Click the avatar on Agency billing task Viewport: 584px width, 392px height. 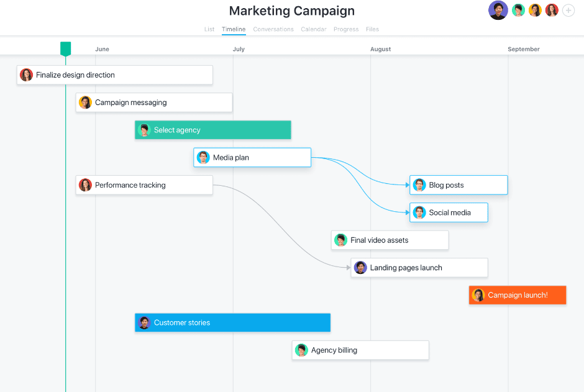tap(301, 350)
